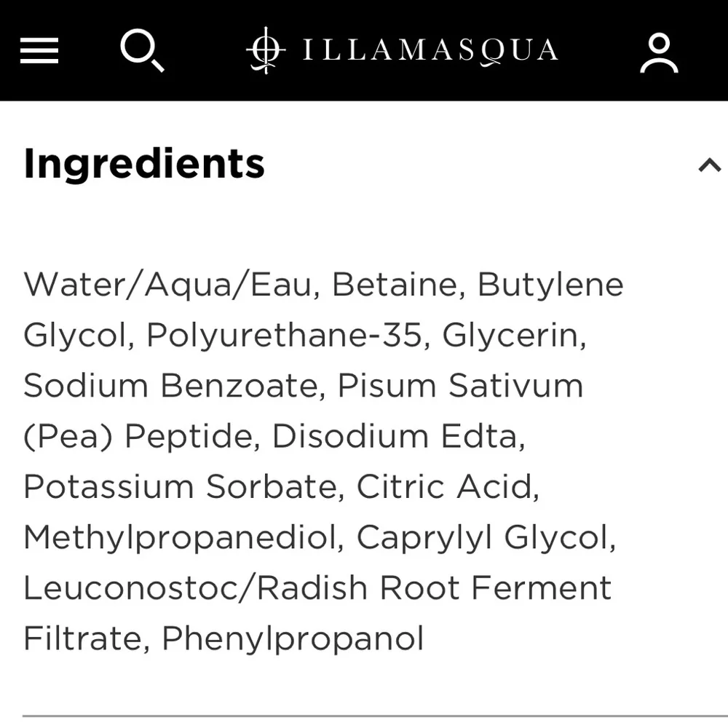Use the chevron to hide ingredient details
The image size is (728, 728).
click(x=710, y=166)
